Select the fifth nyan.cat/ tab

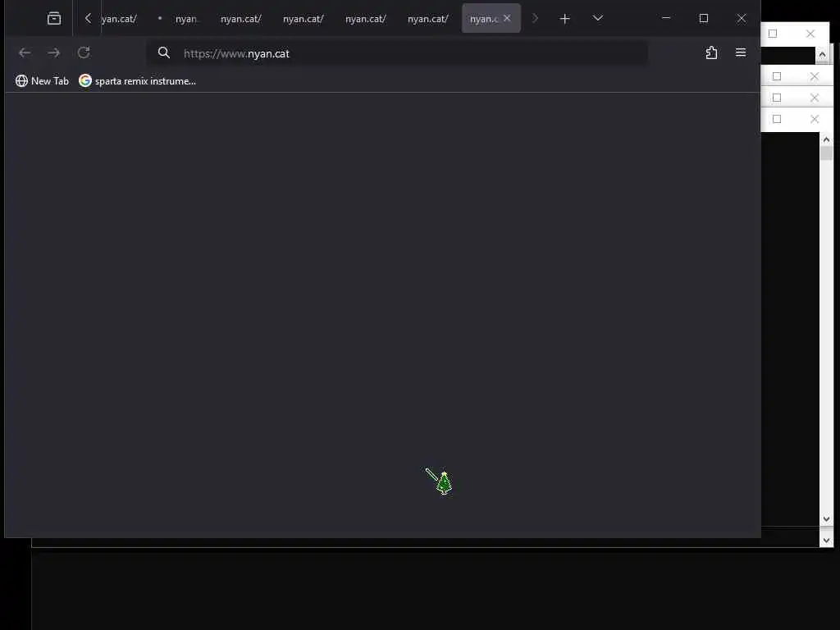click(365, 19)
